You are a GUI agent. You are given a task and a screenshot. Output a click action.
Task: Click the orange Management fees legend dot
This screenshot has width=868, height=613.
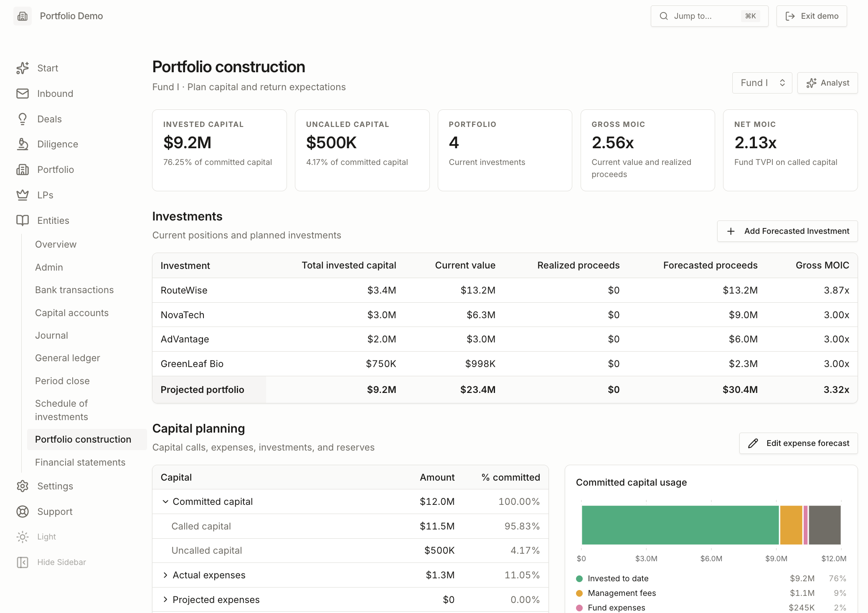click(x=579, y=593)
